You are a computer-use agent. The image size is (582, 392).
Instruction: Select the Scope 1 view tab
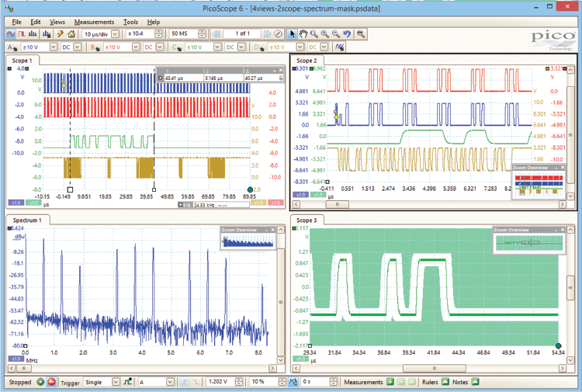tap(23, 60)
